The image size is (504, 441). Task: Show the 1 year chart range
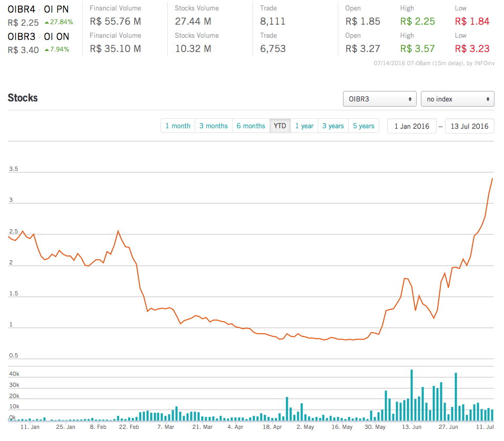pos(304,126)
